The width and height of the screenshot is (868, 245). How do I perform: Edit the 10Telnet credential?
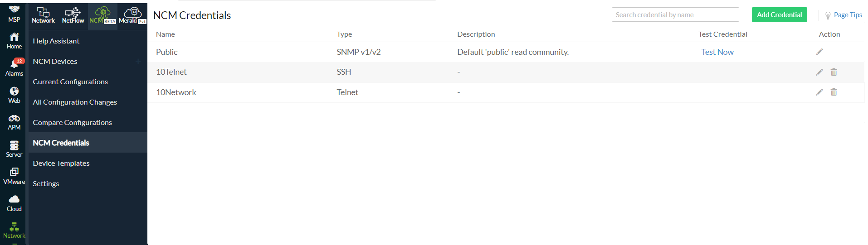pos(819,72)
